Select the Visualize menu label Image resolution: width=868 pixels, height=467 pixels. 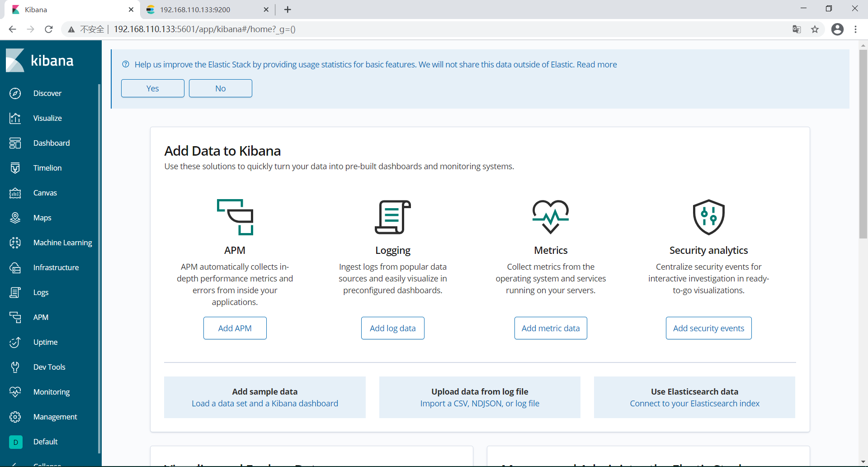pos(47,118)
